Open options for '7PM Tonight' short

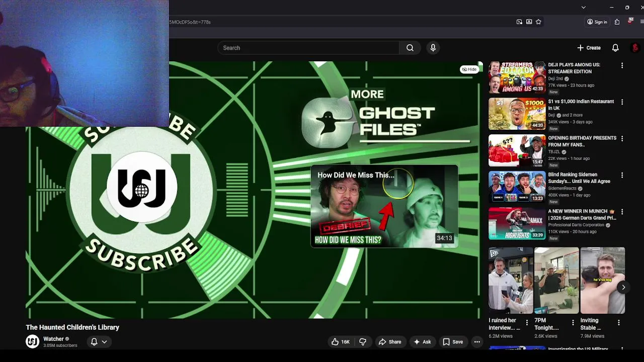[573, 323]
